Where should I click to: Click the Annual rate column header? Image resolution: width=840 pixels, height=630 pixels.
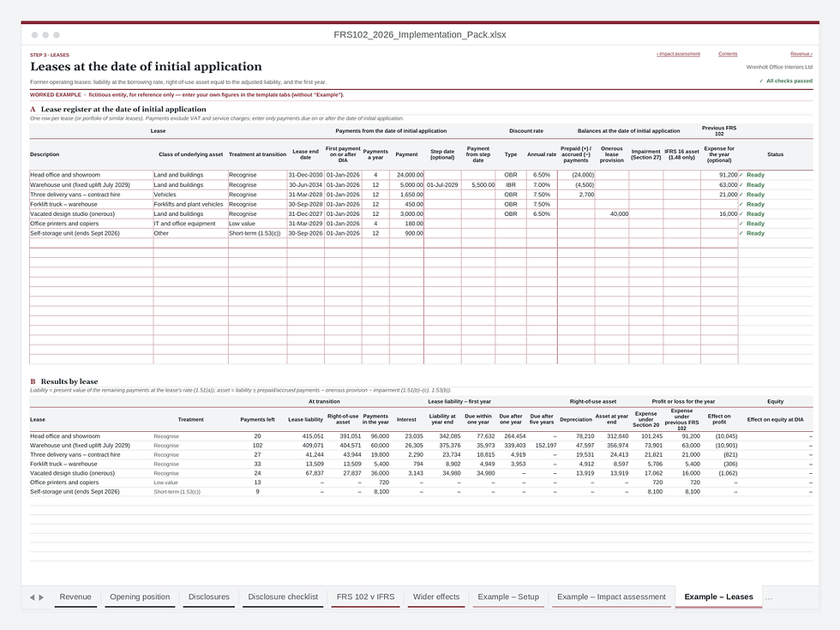542,154
